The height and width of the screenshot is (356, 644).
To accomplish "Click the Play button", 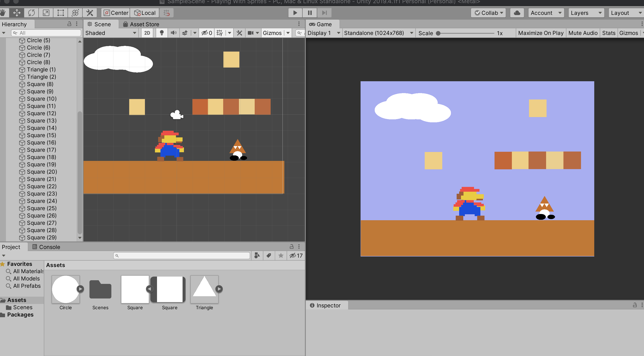I will (x=295, y=13).
